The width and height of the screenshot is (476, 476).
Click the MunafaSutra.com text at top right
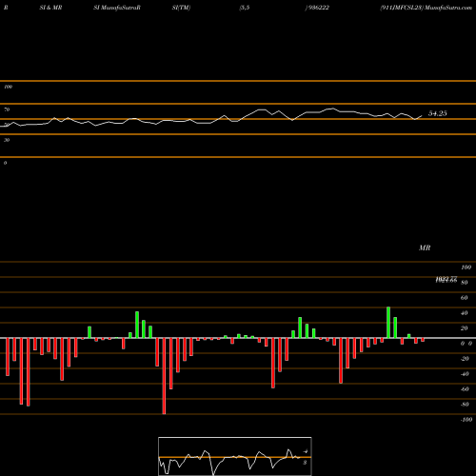coord(447,8)
